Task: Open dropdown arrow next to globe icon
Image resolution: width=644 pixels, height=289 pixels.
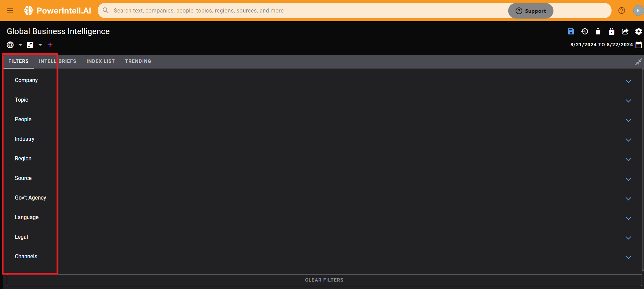Action: click(20, 45)
